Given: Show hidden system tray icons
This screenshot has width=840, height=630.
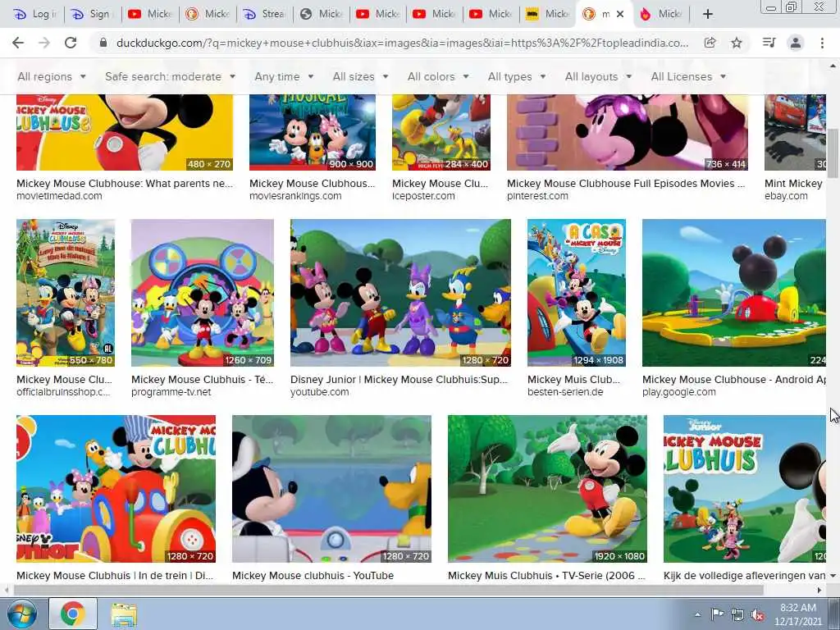Looking at the screenshot, I should [x=697, y=614].
